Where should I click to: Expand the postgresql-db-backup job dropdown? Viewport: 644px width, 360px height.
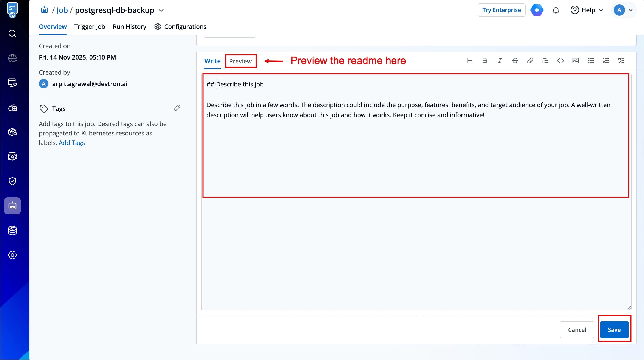point(161,10)
